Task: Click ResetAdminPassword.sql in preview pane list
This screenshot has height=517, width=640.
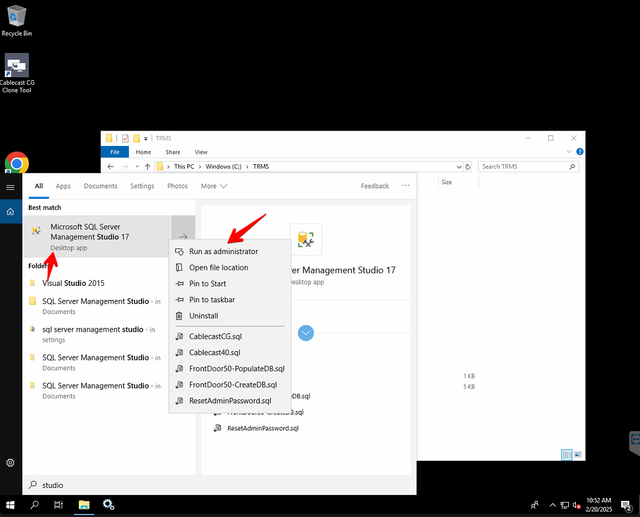Action: click(263, 428)
